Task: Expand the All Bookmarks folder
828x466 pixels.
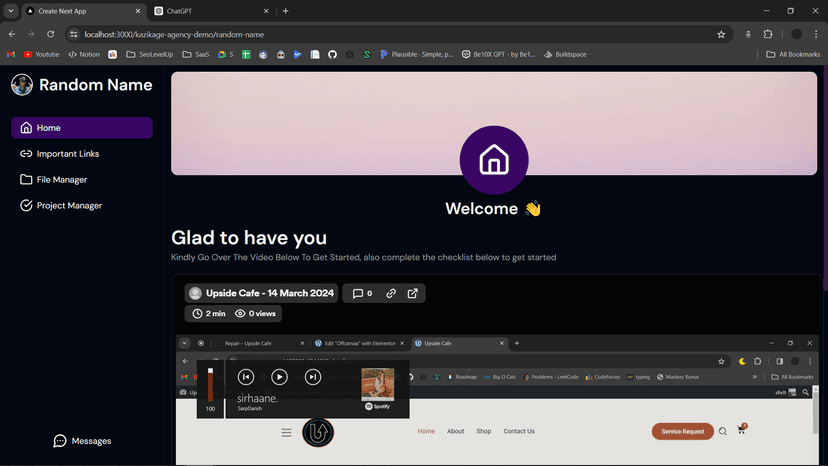Action: pos(793,54)
